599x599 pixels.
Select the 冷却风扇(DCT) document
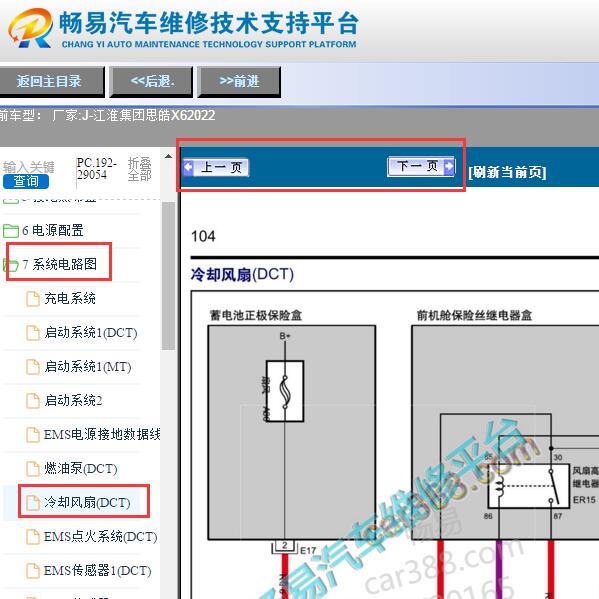click(x=87, y=502)
